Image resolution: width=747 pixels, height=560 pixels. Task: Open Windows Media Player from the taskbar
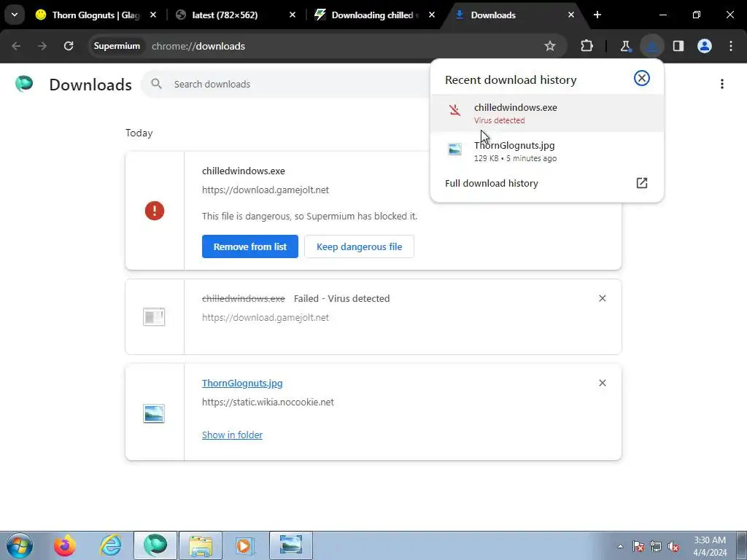click(x=245, y=545)
